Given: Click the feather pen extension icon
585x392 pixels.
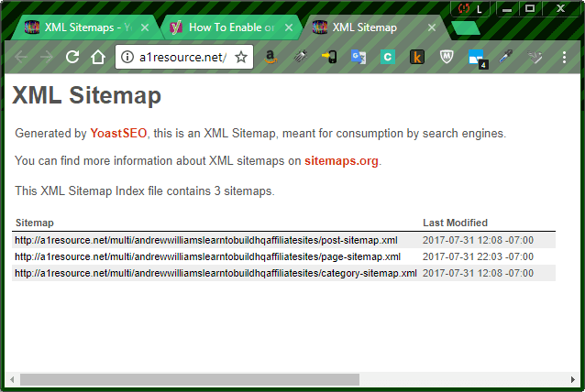Looking at the screenshot, I should 301,57.
